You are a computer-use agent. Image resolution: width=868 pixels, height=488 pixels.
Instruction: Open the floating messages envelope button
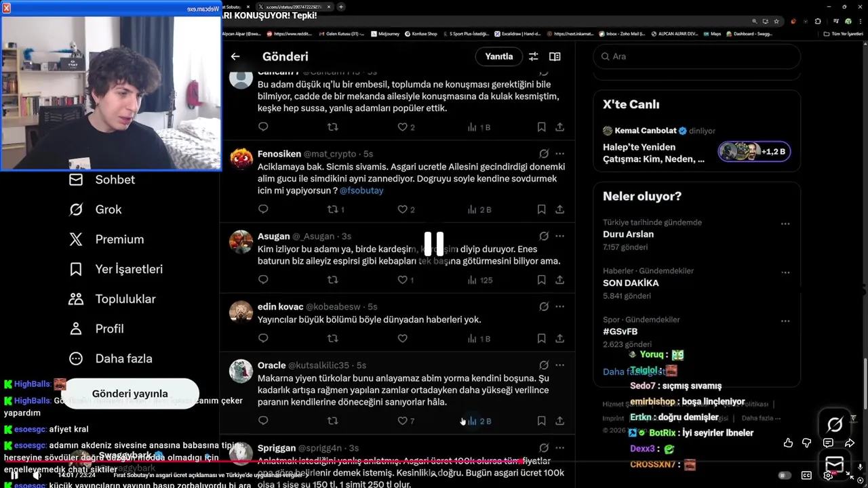coord(835,464)
